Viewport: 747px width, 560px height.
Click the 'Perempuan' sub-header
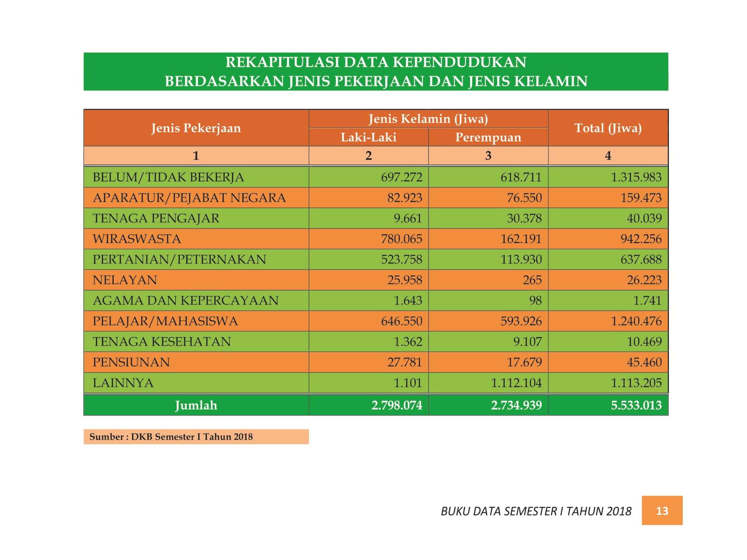488,137
